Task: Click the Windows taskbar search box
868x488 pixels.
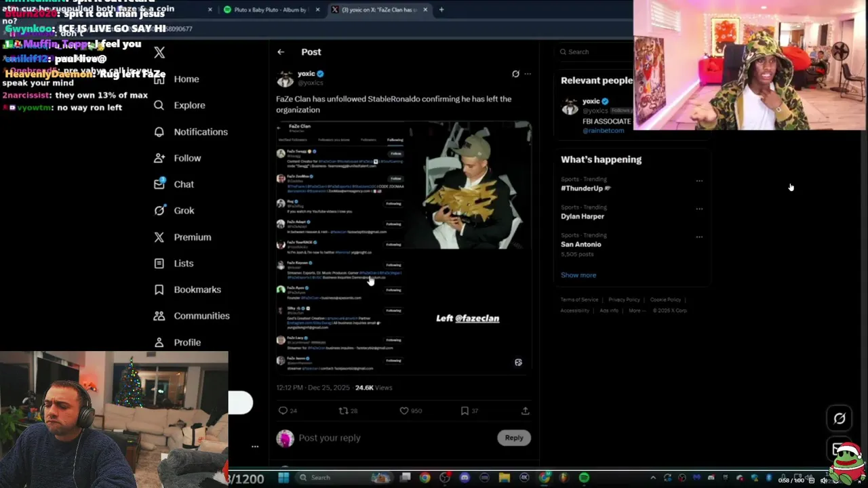Action: [x=343, y=478]
